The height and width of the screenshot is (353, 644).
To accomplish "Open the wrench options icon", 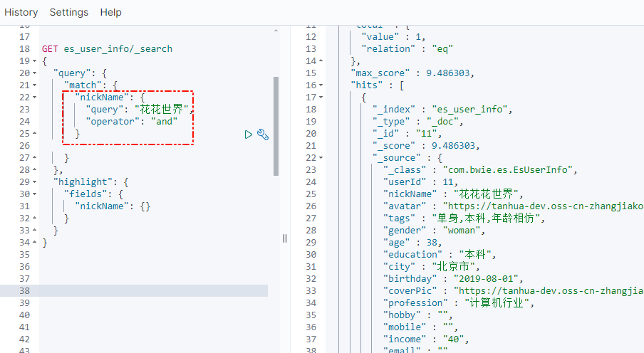I will point(263,135).
